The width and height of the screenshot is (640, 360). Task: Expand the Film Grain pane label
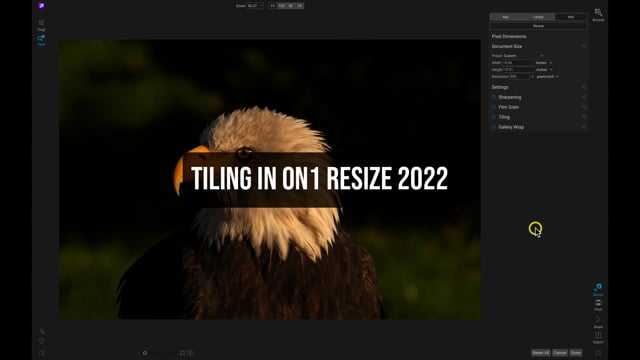pyautogui.click(x=509, y=107)
